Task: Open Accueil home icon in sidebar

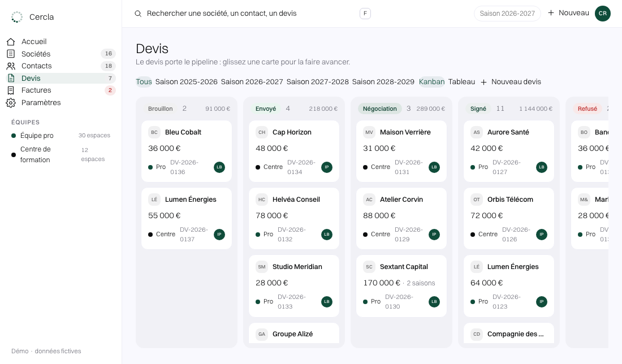Action: click(x=11, y=42)
